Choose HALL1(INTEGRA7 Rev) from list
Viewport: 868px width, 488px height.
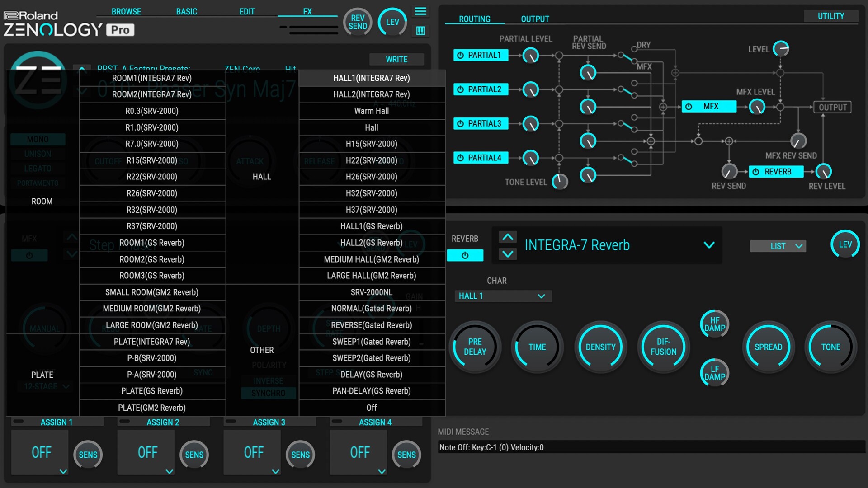(x=372, y=78)
